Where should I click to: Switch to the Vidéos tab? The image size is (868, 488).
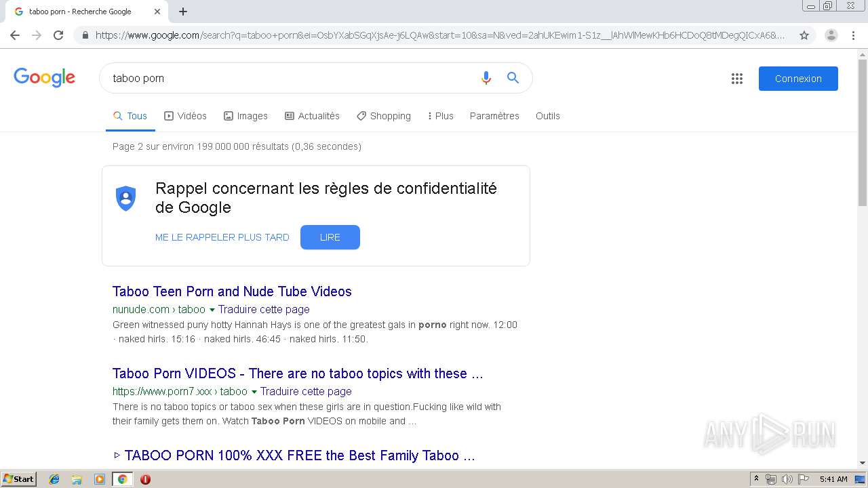tap(185, 116)
